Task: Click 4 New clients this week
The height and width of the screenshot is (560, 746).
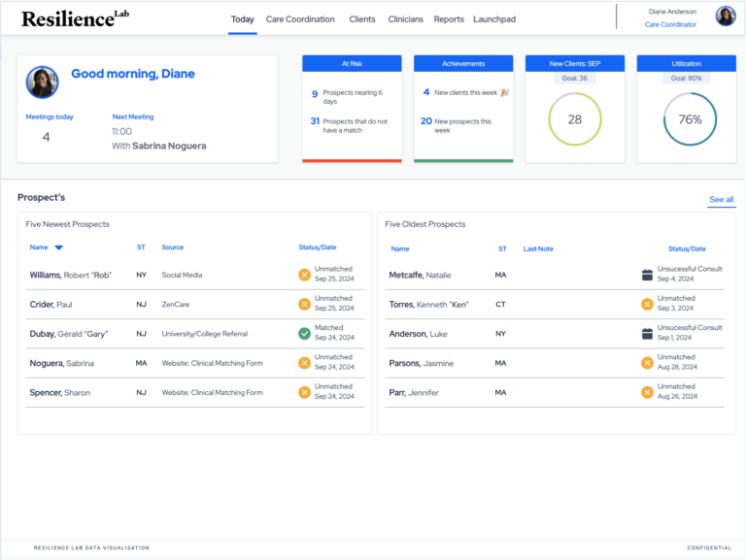Action: tap(460, 92)
